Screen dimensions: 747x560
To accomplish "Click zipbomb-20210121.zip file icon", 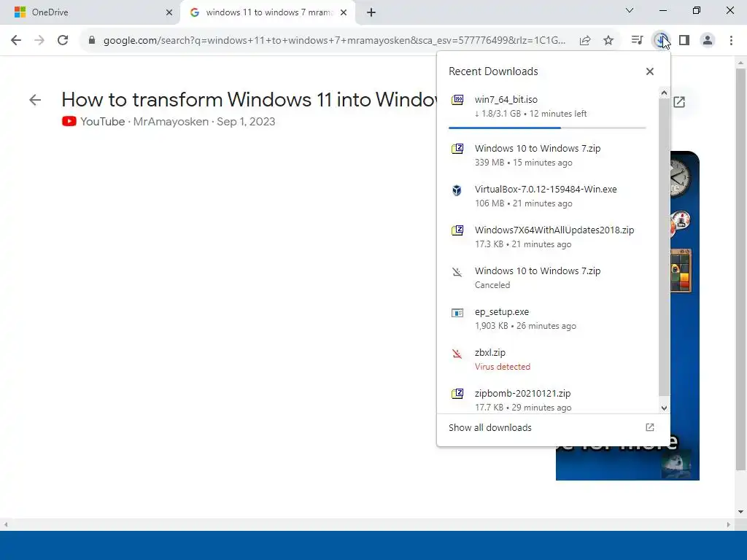I will point(457,394).
